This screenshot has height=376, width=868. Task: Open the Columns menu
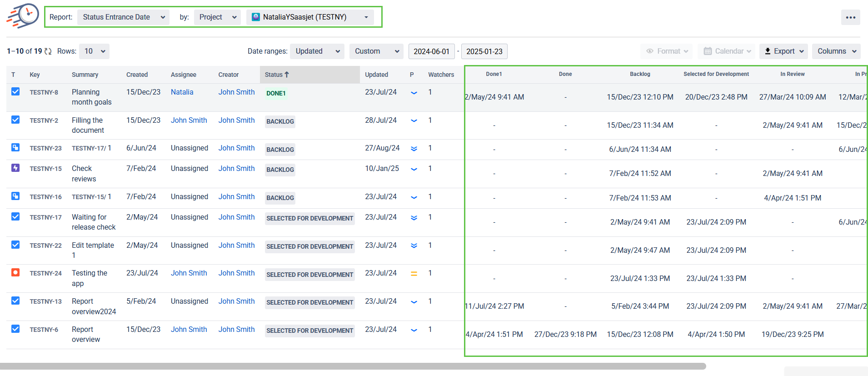[x=836, y=51]
